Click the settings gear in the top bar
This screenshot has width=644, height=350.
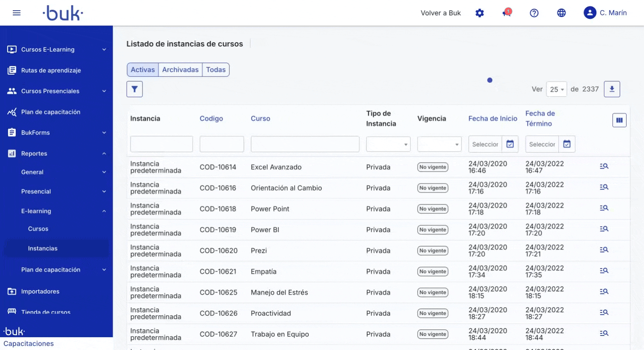point(480,13)
